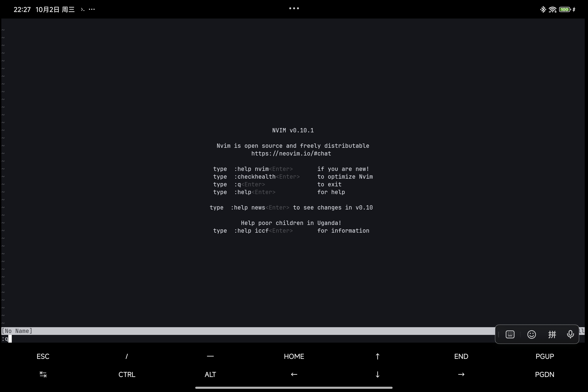Start voice input with microphone icon
The width and height of the screenshot is (588, 392).
[570, 334]
